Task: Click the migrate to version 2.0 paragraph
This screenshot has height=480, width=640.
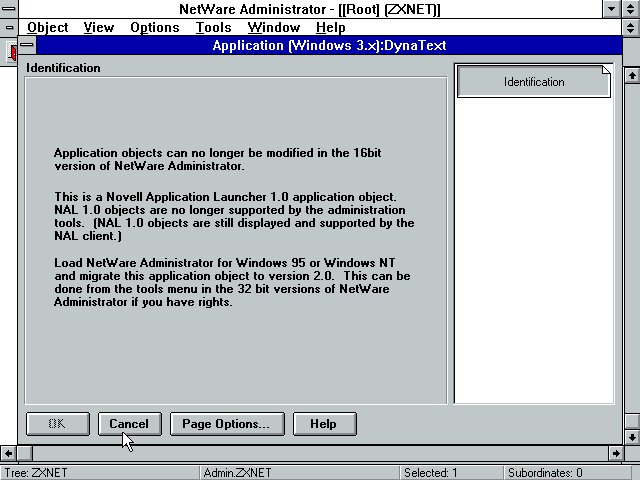Action: [x=232, y=282]
